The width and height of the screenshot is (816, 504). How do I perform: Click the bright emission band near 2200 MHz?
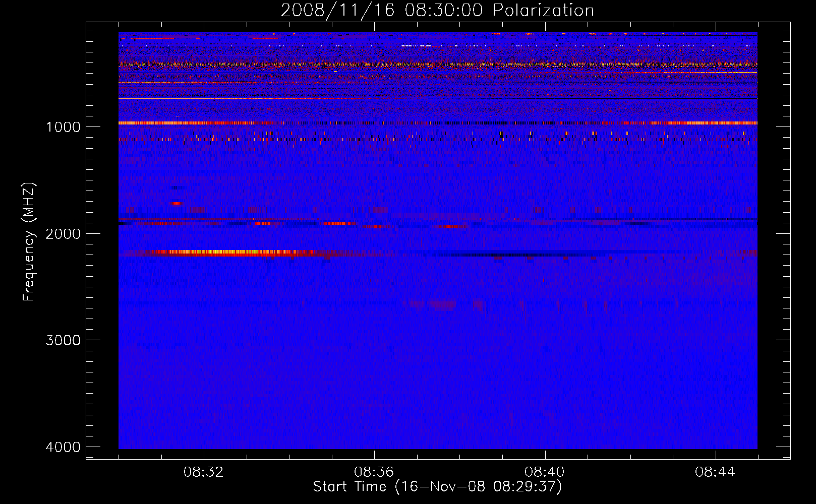[232, 253]
